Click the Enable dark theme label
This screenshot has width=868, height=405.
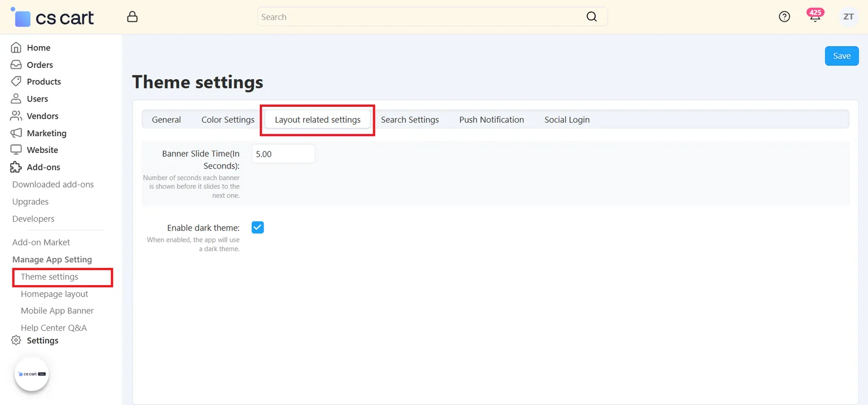coord(203,228)
